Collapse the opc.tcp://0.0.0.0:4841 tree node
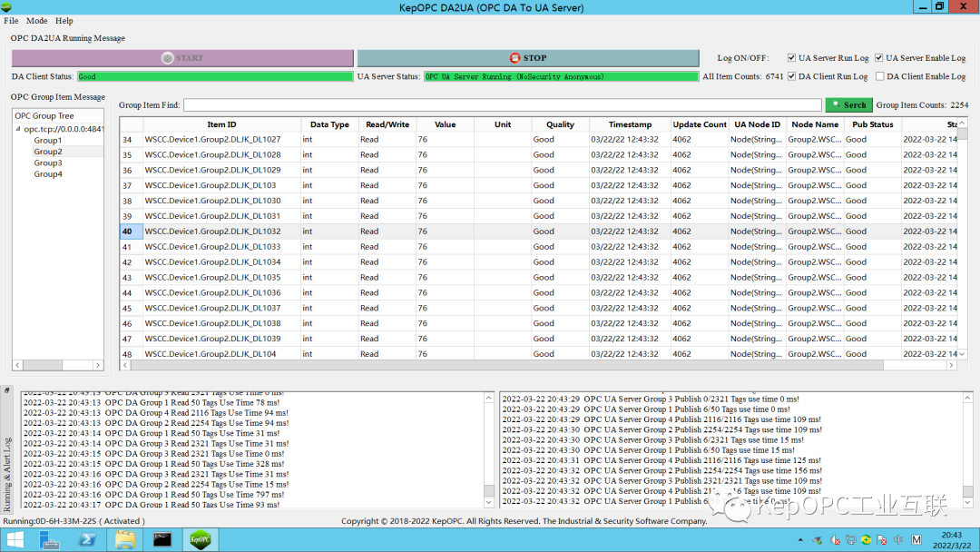The width and height of the screenshot is (980, 552). point(18,129)
